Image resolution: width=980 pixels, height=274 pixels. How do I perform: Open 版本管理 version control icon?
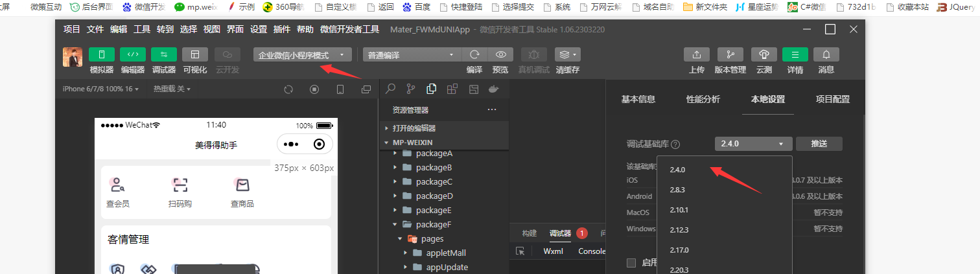(730, 55)
